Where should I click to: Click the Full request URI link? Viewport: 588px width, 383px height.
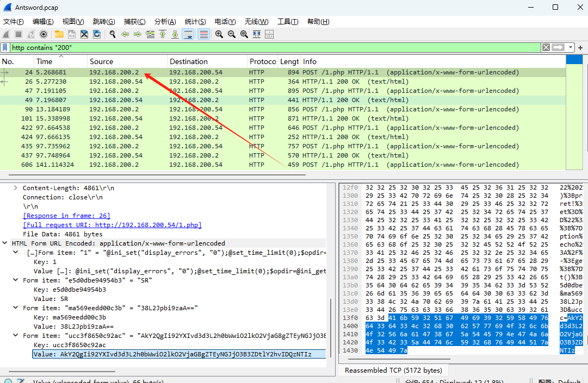coord(112,225)
